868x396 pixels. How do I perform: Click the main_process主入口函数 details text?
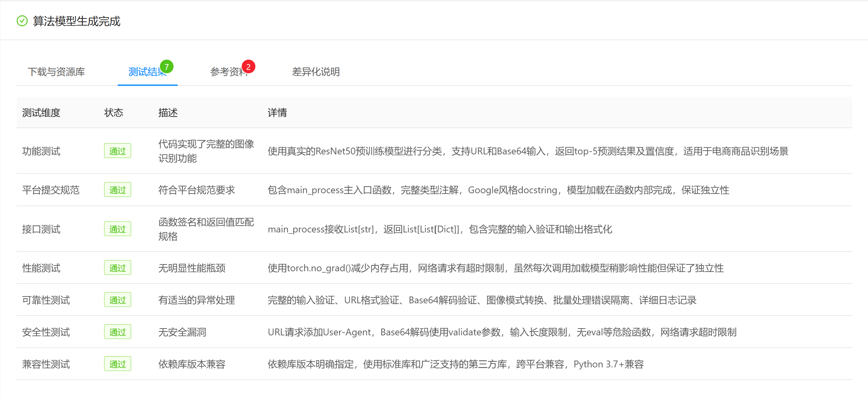click(x=498, y=190)
